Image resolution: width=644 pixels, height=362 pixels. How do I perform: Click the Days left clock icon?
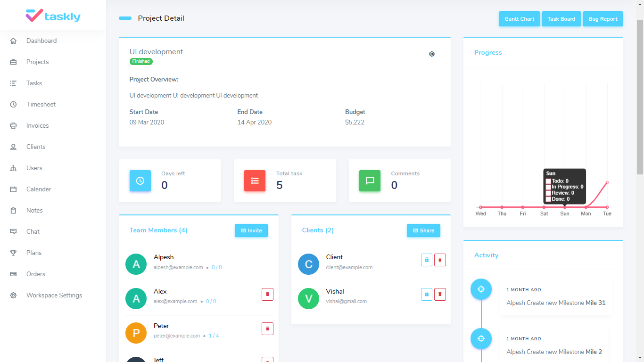pyautogui.click(x=140, y=181)
